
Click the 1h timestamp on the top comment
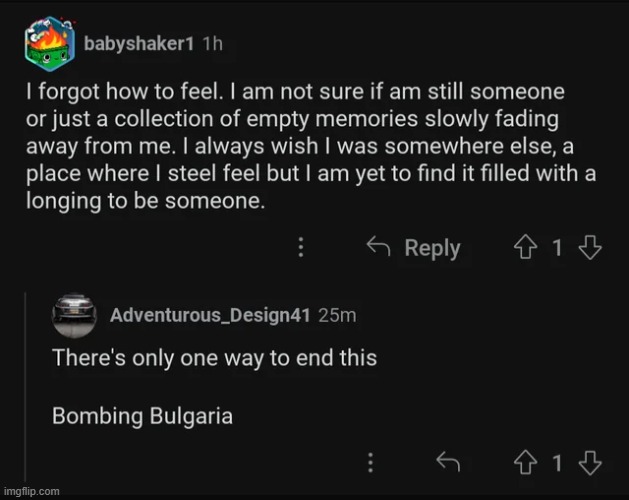pyautogui.click(x=212, y=44)
